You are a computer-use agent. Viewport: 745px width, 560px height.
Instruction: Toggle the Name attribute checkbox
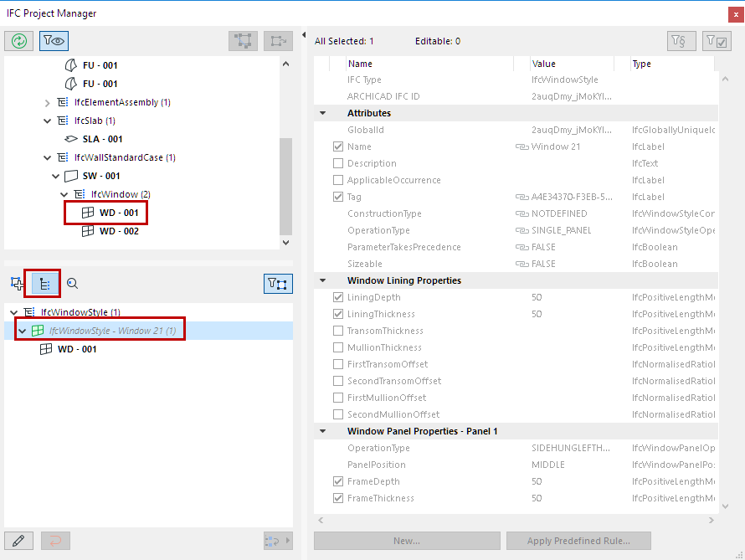pyautogui.click(x=338, y=146)
